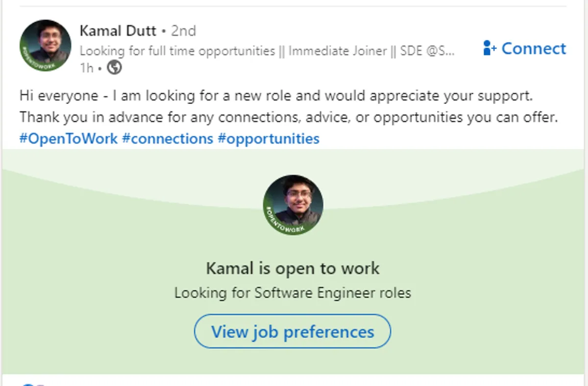
Task: Click 'Kamal is open to work' heading
Action: 293,268
